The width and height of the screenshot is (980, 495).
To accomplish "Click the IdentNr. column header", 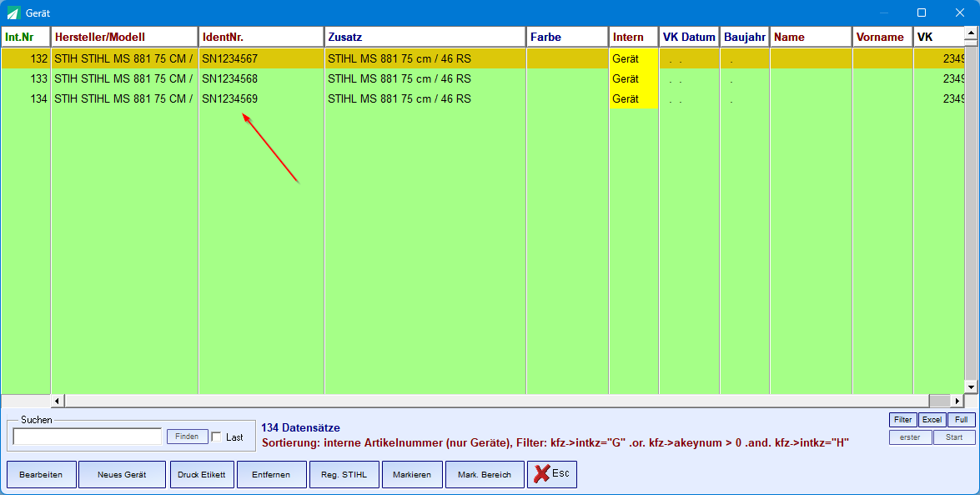I will coord(261,37).
